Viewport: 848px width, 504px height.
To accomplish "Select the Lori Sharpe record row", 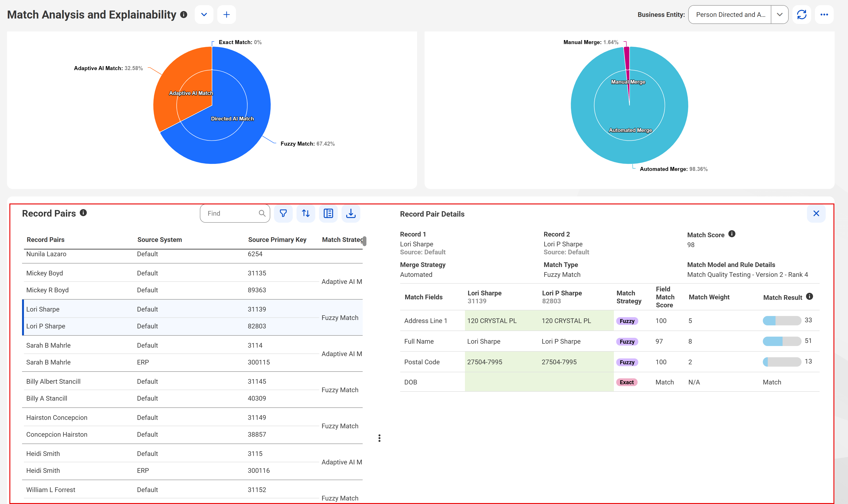I will (x=171, y=309).
